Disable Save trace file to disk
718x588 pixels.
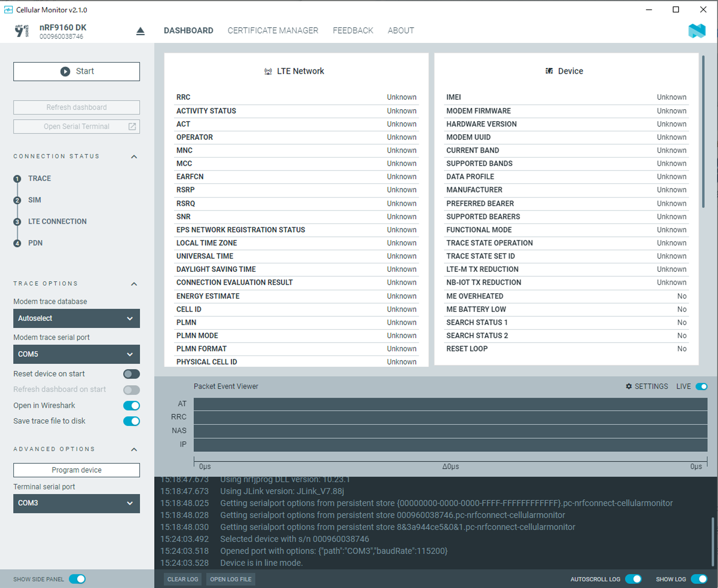[x=132, y=421]
